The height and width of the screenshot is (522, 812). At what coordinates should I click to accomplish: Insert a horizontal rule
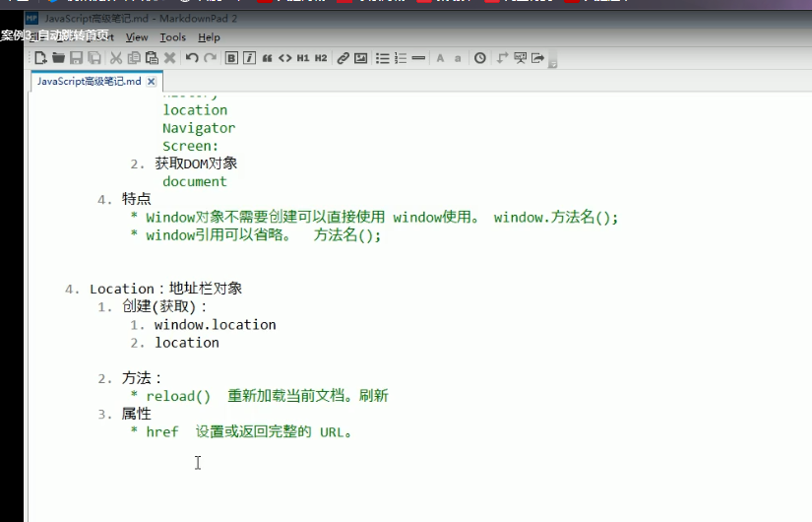click(x=418, y=58)
